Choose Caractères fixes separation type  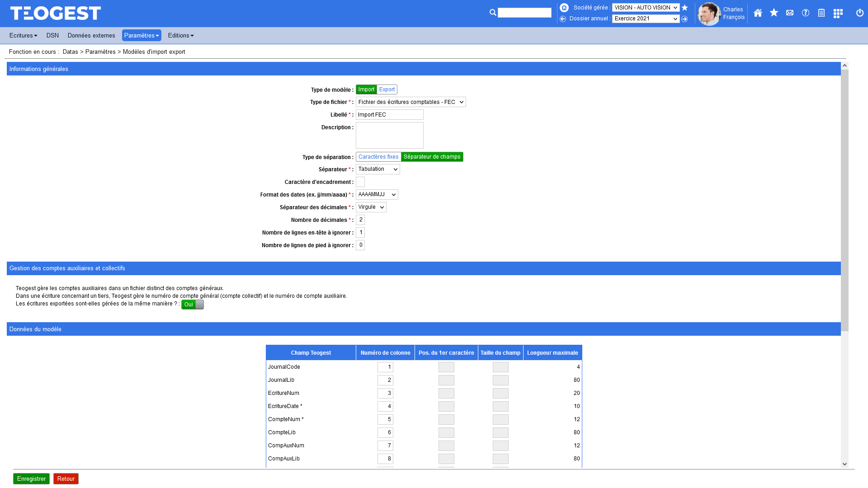tap(378, 157)
